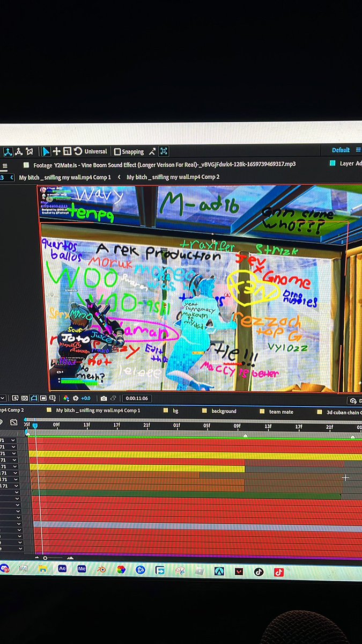Open File Explorer from taskbar
362x644 pixels.
42,568
